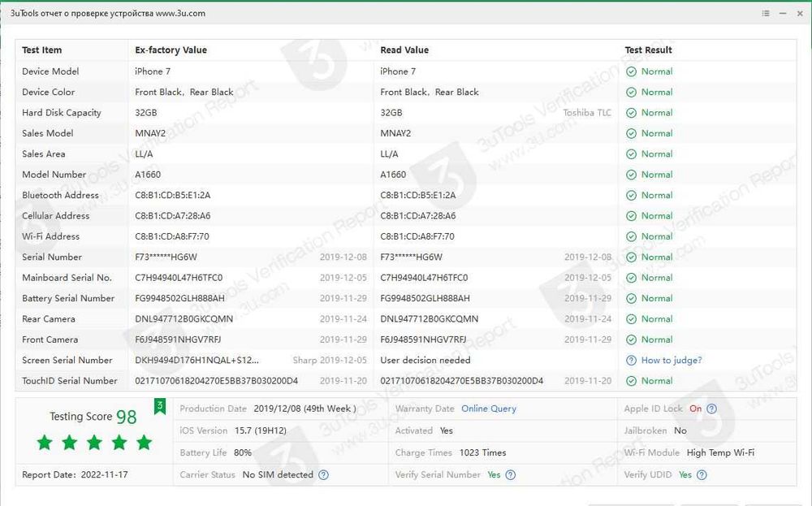Click the red Apple ID Lock On status

point(696,409)
